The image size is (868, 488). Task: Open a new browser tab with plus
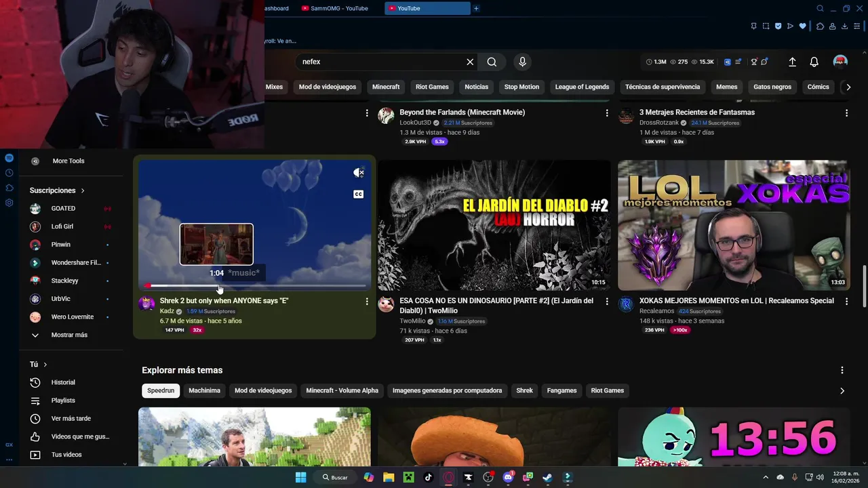(x=476, y=9)
